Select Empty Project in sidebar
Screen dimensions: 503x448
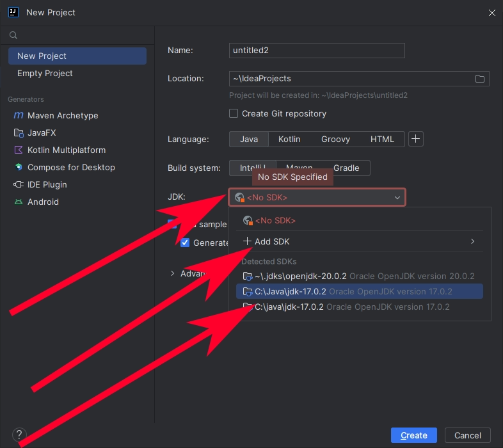(45, 74)
